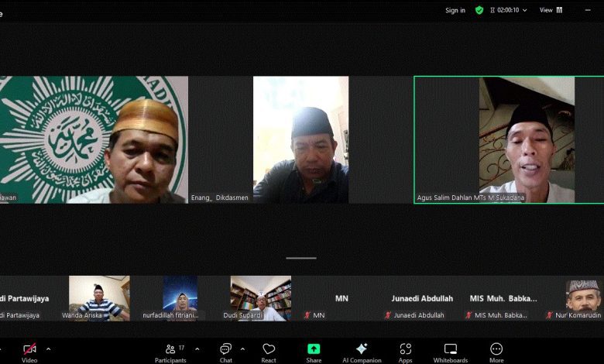Expand the meeting timer dropdown

click(524, 10)
